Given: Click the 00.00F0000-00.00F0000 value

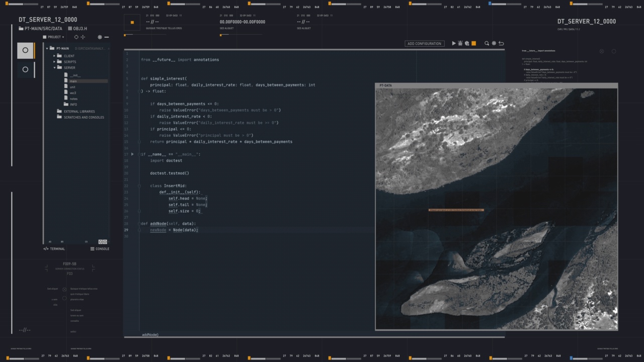Looking at the screenshot, I should pyautogui.click(x=243, y=22).
